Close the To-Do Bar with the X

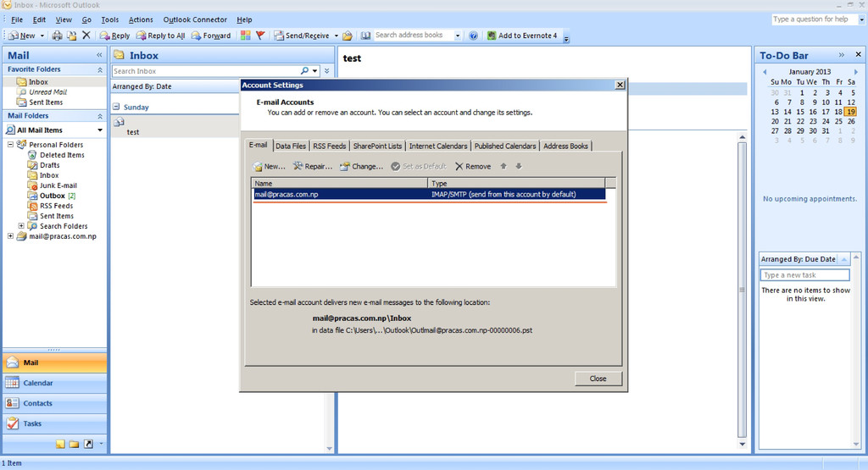click(x=858, y=54)
